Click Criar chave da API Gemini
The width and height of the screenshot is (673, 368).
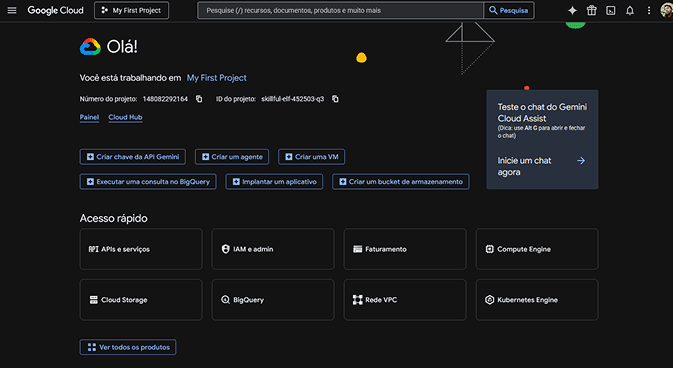coord(133,157)
